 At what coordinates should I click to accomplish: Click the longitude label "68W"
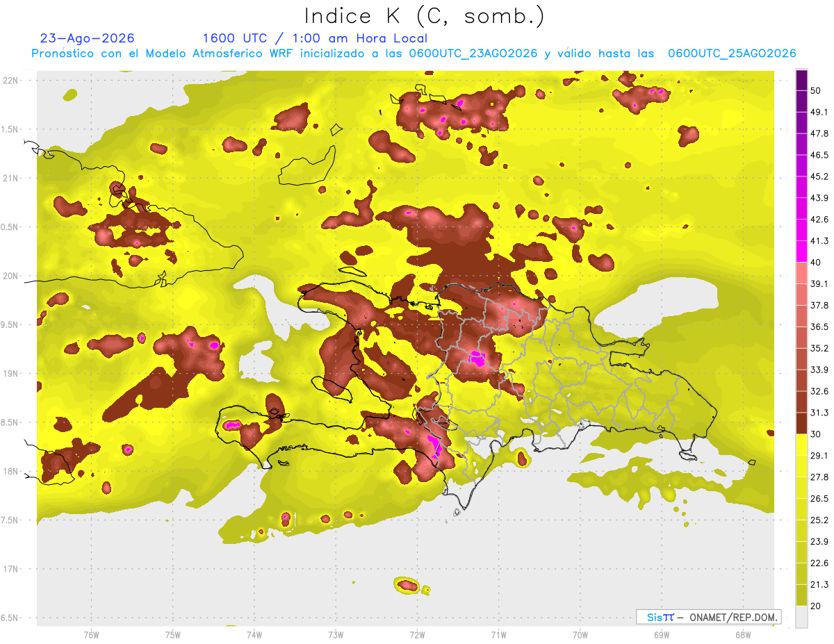[x=743, y=634]
